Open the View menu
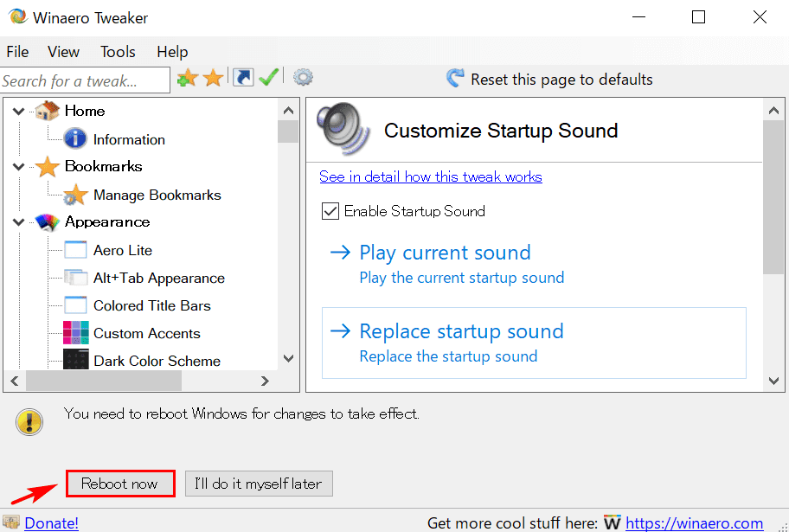 63,52
